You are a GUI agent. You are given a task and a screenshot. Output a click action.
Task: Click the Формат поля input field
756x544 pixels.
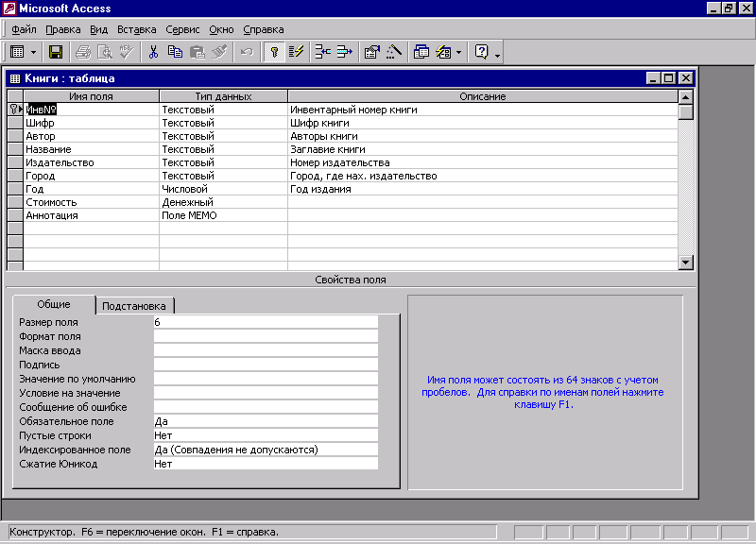pyautogui.click(x=266, y=336)
